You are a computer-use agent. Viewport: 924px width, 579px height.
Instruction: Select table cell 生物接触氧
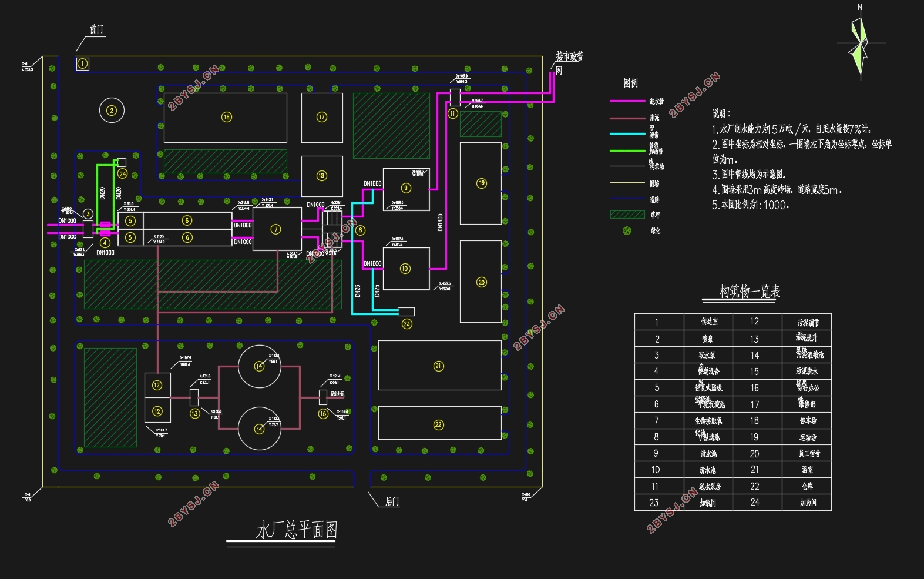coord(708,420)
